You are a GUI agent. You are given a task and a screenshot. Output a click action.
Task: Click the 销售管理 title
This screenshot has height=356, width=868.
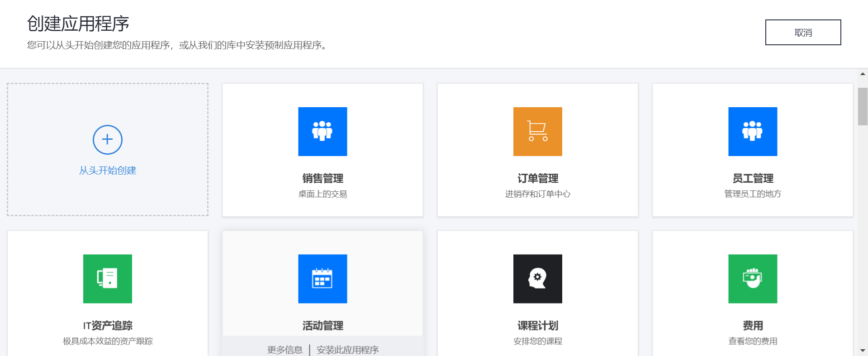pyautogui.click(x=323, y=178)
